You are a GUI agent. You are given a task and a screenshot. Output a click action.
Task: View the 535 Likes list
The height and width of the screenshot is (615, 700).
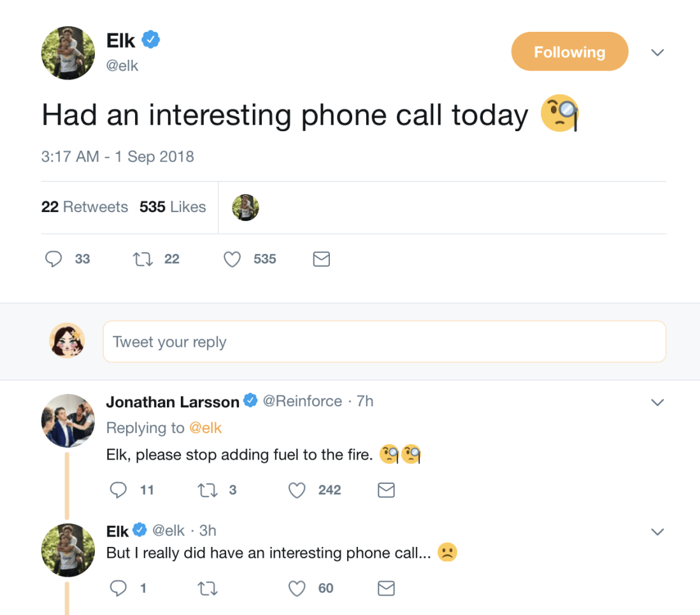(173, 207)
